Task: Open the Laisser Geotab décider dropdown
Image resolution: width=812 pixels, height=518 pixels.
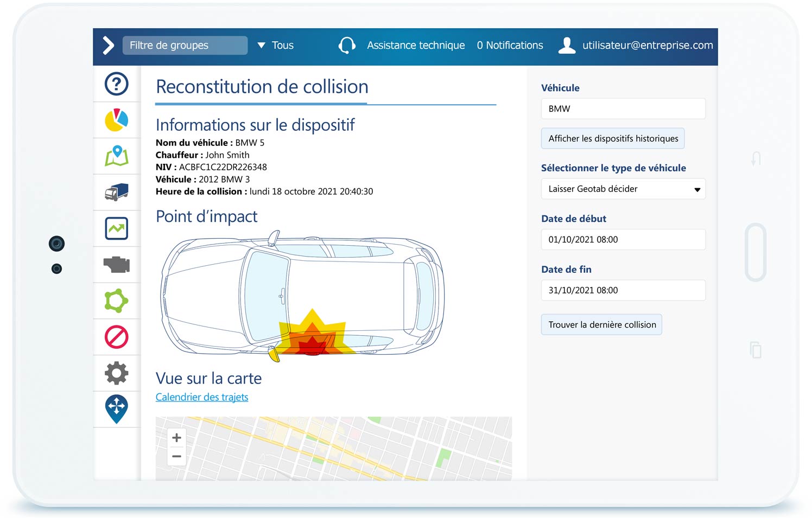Action: click(x=623, y=189)
